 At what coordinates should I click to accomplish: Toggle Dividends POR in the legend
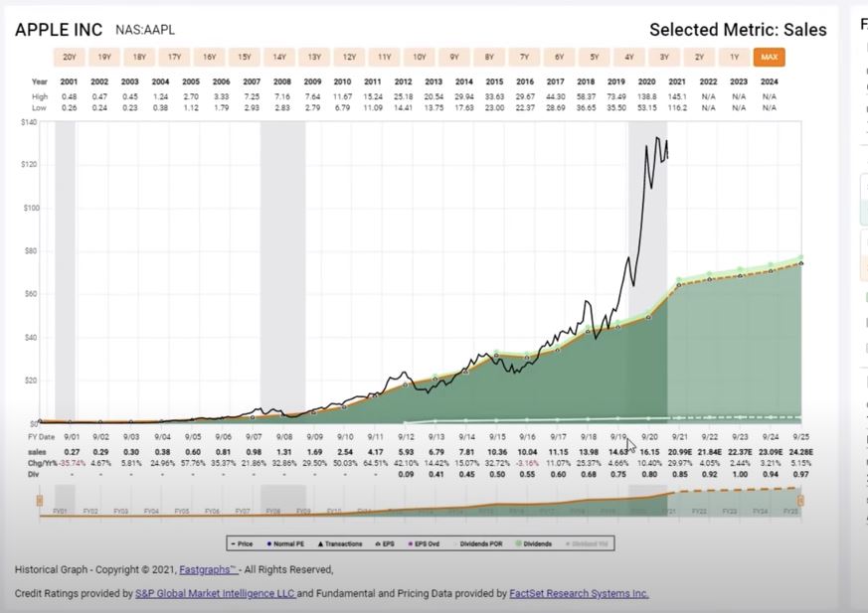[x=477, y=543]
